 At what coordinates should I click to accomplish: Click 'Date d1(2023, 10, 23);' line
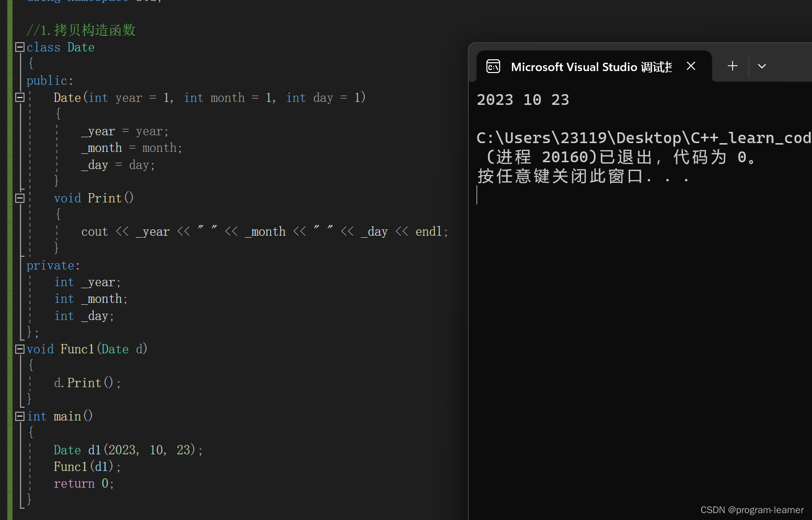pos(128,450)
